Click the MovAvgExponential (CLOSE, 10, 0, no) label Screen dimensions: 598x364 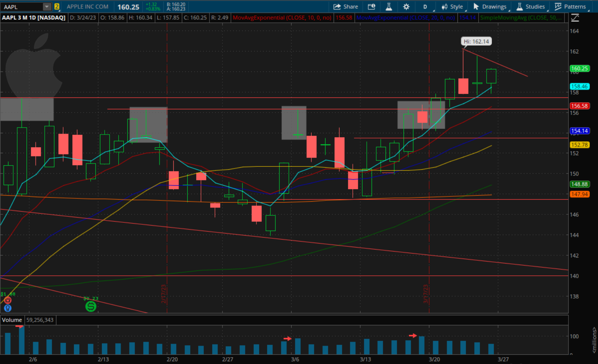[x=282, y=18]
